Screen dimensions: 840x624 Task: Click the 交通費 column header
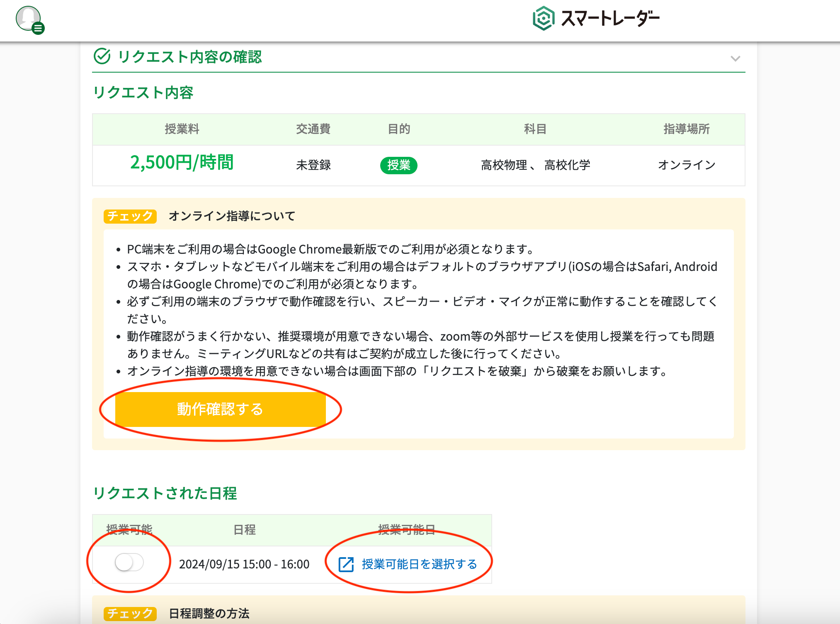(313, 129)
